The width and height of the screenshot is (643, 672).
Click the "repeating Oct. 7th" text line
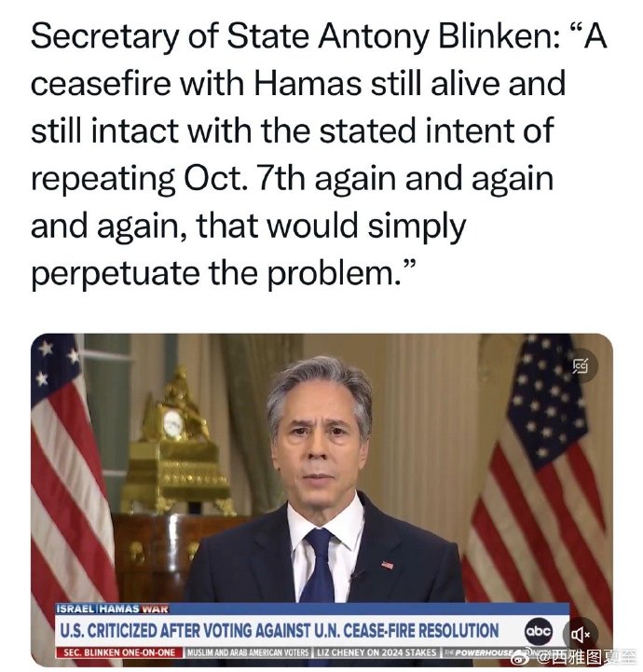pos(293,178)
